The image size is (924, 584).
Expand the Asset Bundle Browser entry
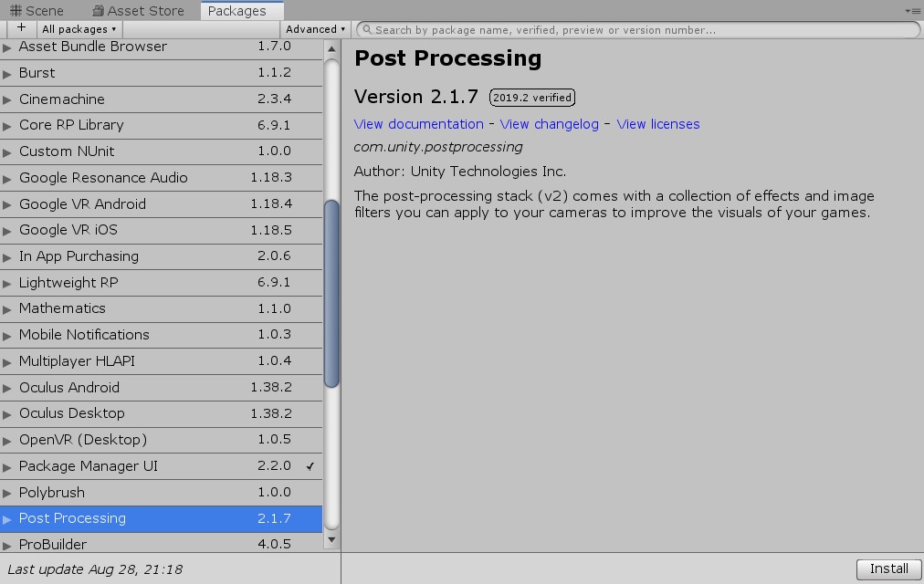click(x=7, y=47)
